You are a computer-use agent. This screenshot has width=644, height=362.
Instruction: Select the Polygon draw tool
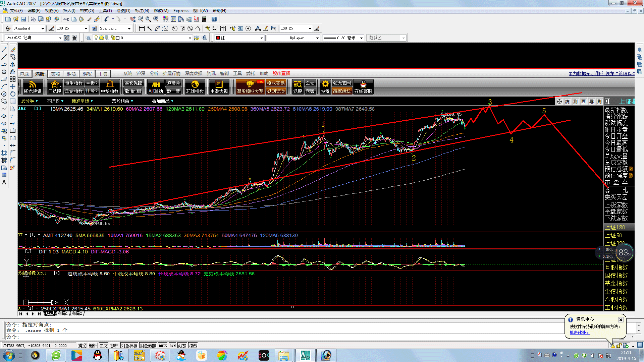(4, 72)
